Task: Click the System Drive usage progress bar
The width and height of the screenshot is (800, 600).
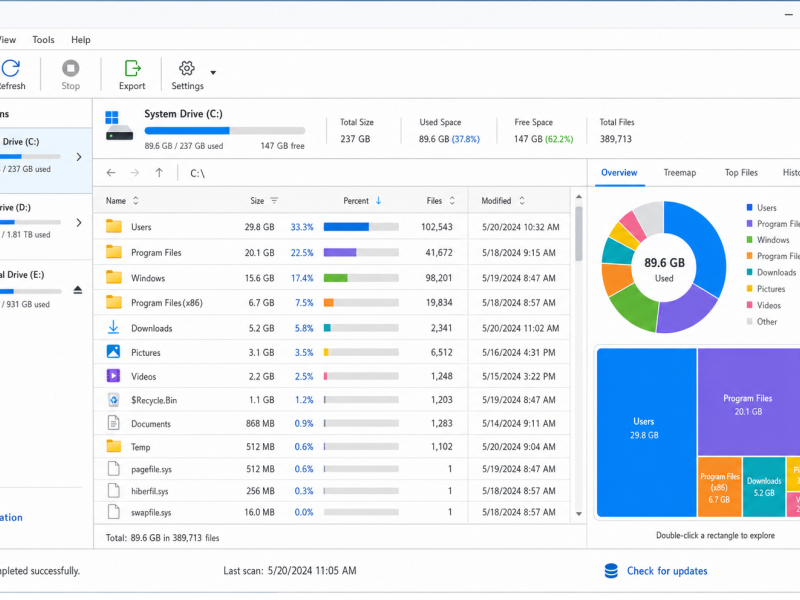Action: coord(224,131)
